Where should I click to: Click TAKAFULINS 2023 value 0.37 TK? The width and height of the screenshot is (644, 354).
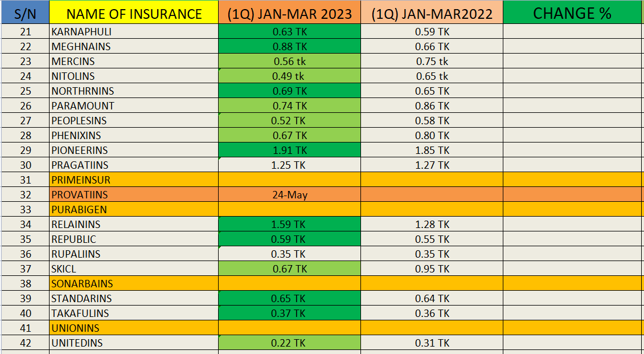click(x=289, y=314)
